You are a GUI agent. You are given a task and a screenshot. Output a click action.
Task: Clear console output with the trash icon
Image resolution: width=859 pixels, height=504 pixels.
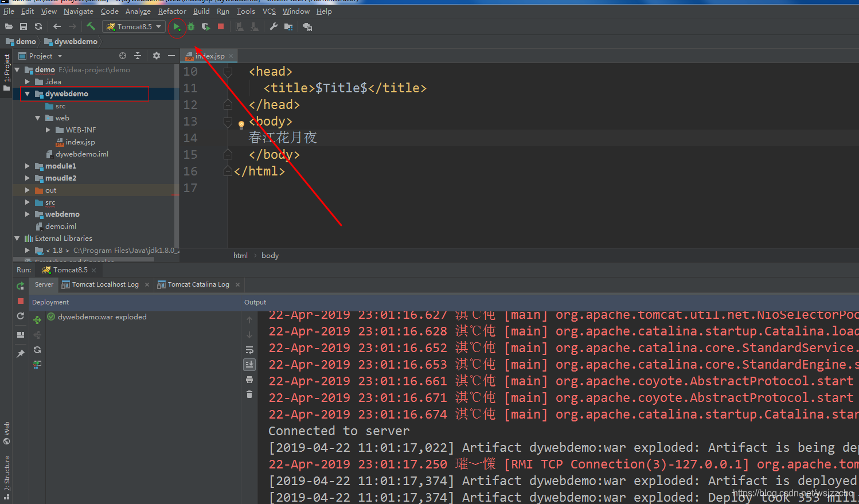click(x=249, y=394)
